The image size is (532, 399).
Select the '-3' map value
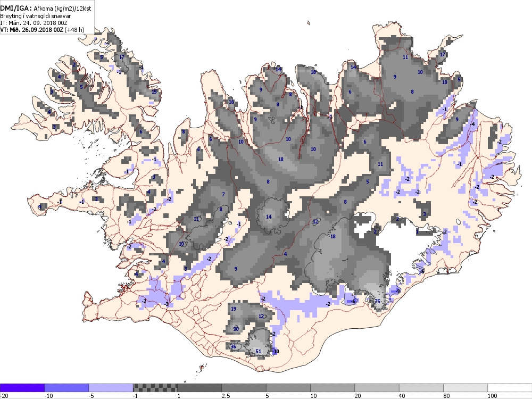click(x=166, y=304)
